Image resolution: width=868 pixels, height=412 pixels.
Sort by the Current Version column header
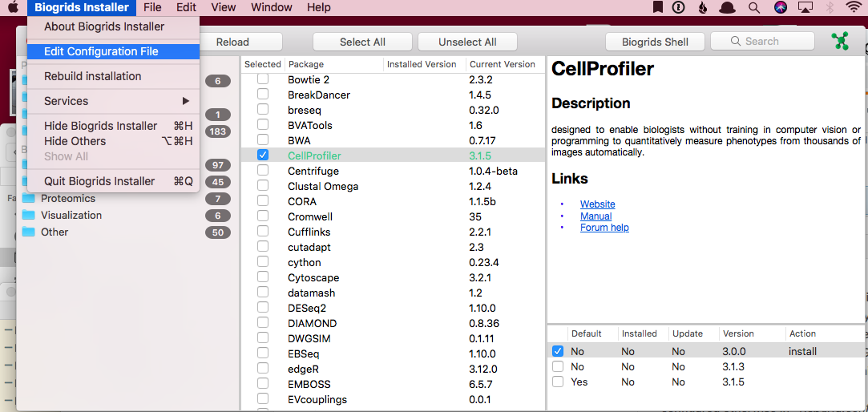pos(502,64)
